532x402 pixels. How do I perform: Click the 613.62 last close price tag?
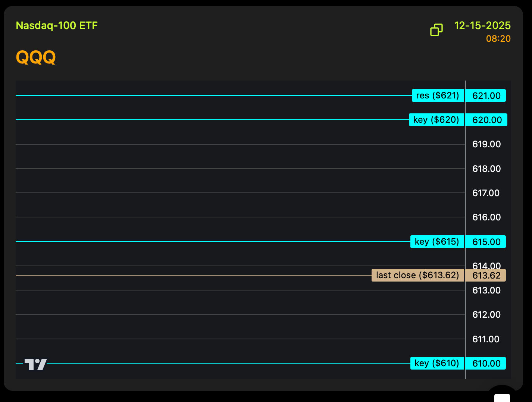coord(486,276)
